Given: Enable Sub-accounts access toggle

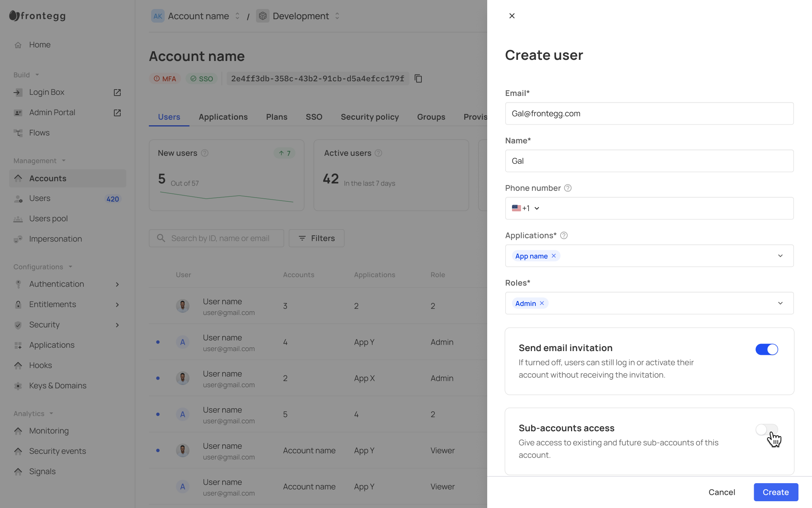Looking at the screenshot, I should click(x=767, y=429).
